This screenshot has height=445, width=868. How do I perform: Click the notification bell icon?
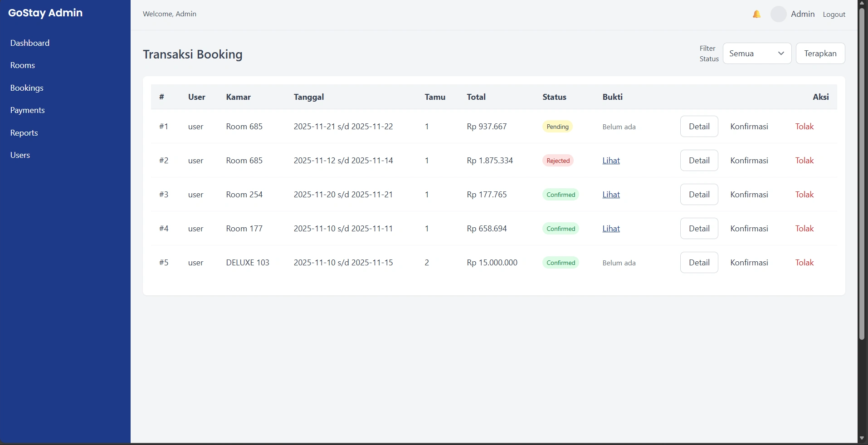pyautogui.click(x=756, y=14)
